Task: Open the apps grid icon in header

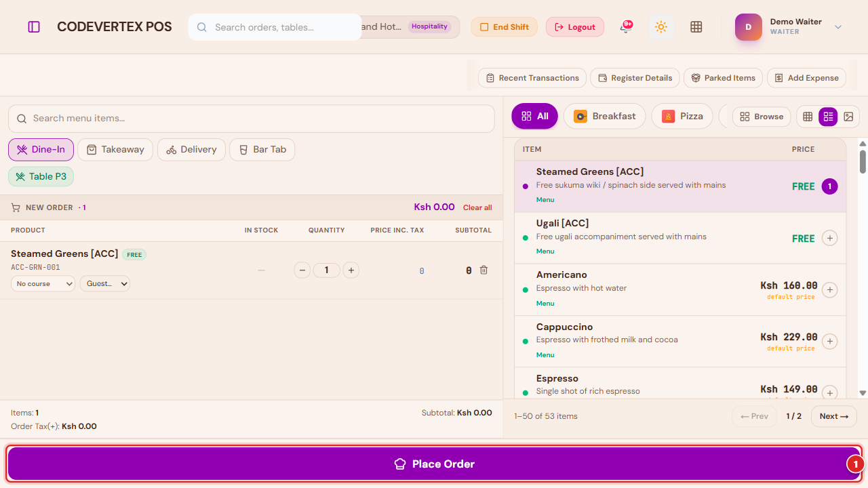Action: pos(696,27)
